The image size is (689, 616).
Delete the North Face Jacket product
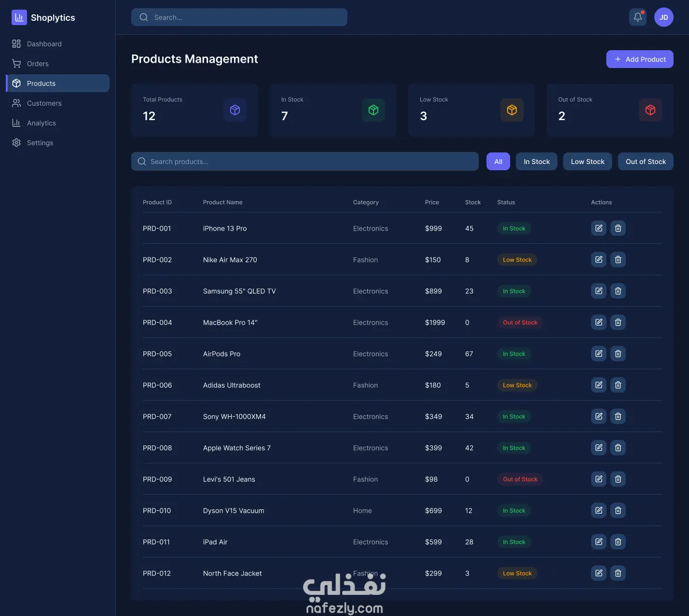click(618, 573)
